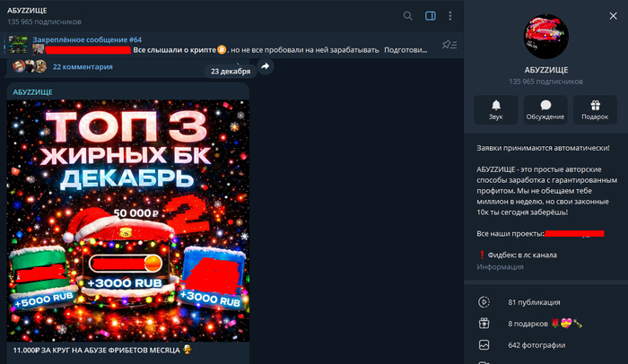
Task: Click pinned message #64 banner text
Action: [x=87, y=39]
